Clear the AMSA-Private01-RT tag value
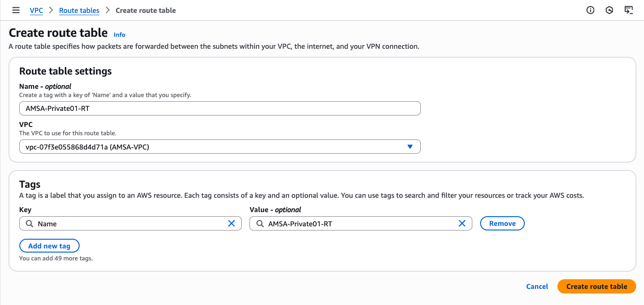This screenshot has height=305, width=644. click(x=462, y=224)
